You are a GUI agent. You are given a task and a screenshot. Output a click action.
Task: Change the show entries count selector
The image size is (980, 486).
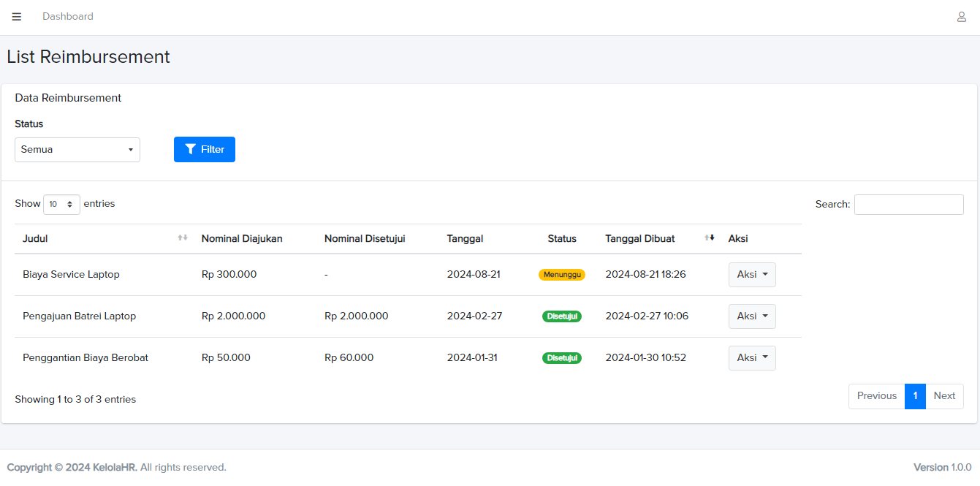point(61,205)
